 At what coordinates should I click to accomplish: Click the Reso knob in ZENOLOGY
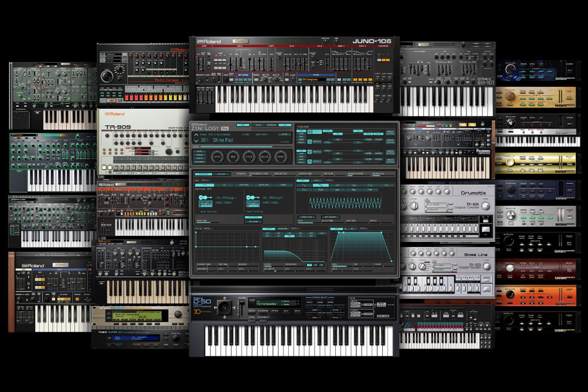pyautogui.click(x=233, y=157)
